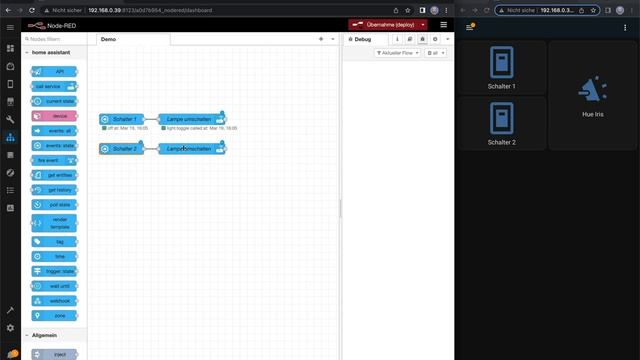The image size is (640, 360).
Task: Select the fire event palette node
Action: click(54, 160)
